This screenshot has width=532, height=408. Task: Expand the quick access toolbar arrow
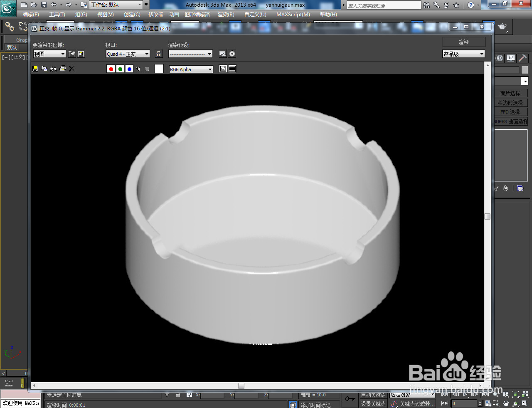(x=146, y=5)
